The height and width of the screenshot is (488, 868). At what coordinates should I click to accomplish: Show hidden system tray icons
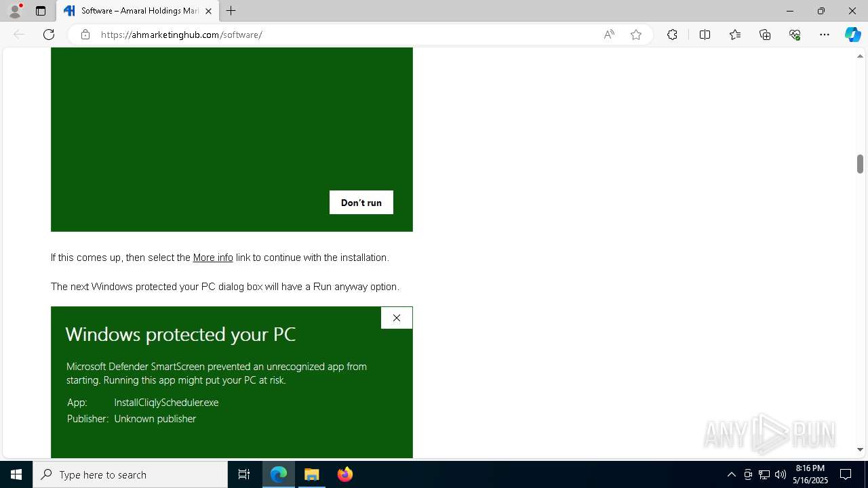731,474
